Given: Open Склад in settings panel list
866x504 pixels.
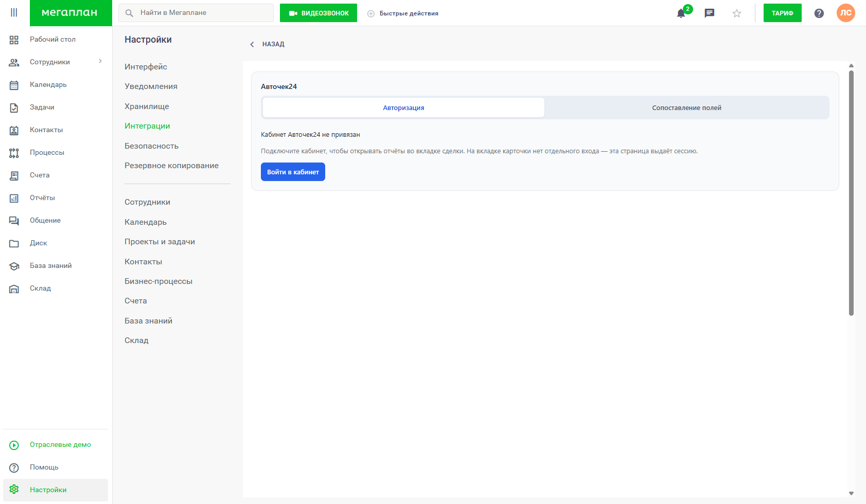Looking at the screenshot, I should (136, 340).
